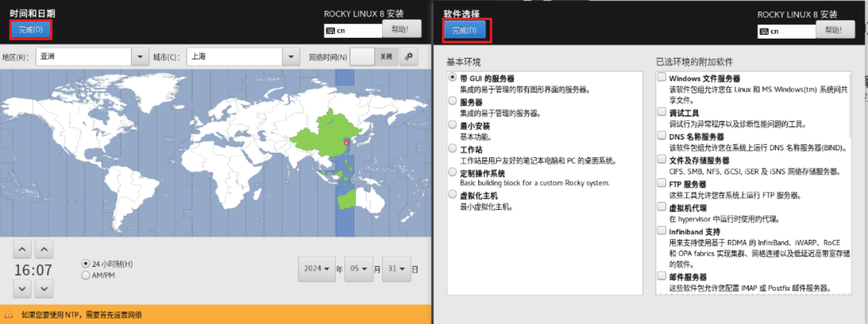
Task: Select the 24-hour format radio button
Action: point(86,264)
